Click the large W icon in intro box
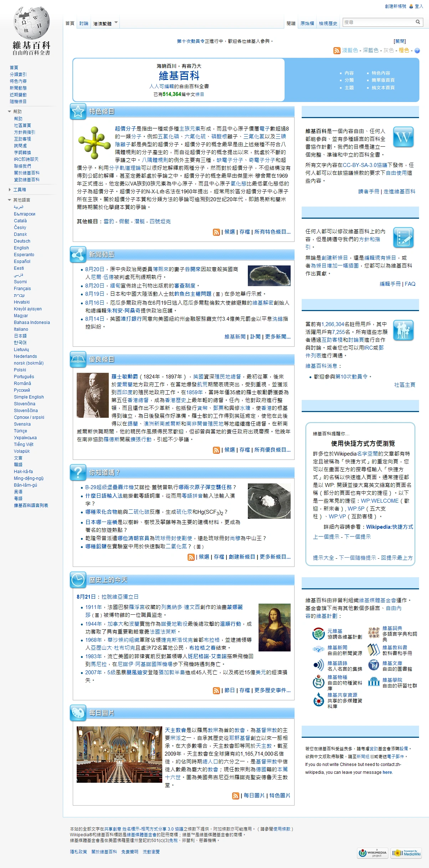The width and height of the screenshot is (429, 868). pyautogui.click(x=403, y=137)
